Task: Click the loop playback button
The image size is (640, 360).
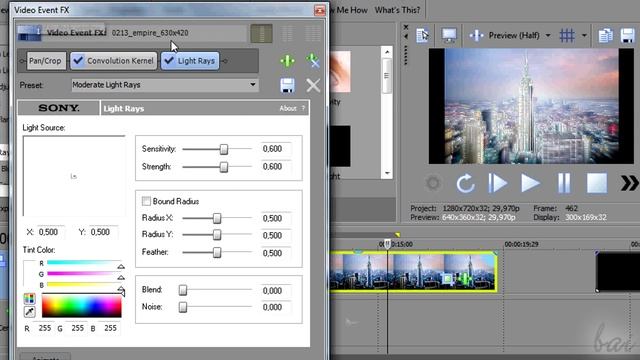Action: point(465,183)
